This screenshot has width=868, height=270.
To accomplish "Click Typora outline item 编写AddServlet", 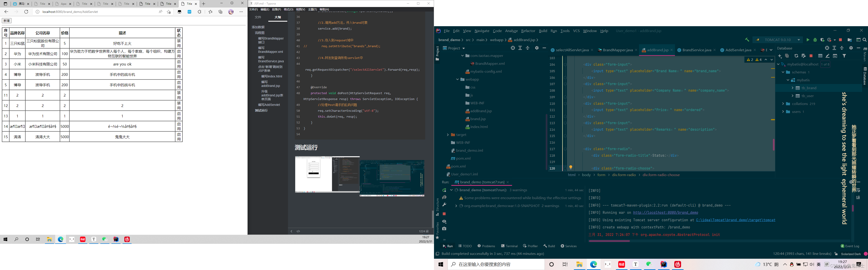I will [269, 105].
